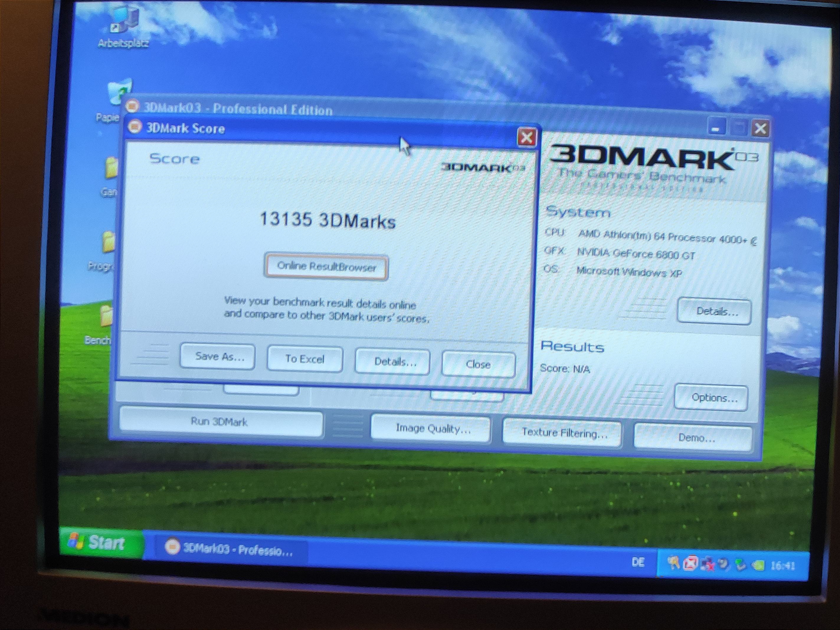Click the Score: N/A results text

565,368
